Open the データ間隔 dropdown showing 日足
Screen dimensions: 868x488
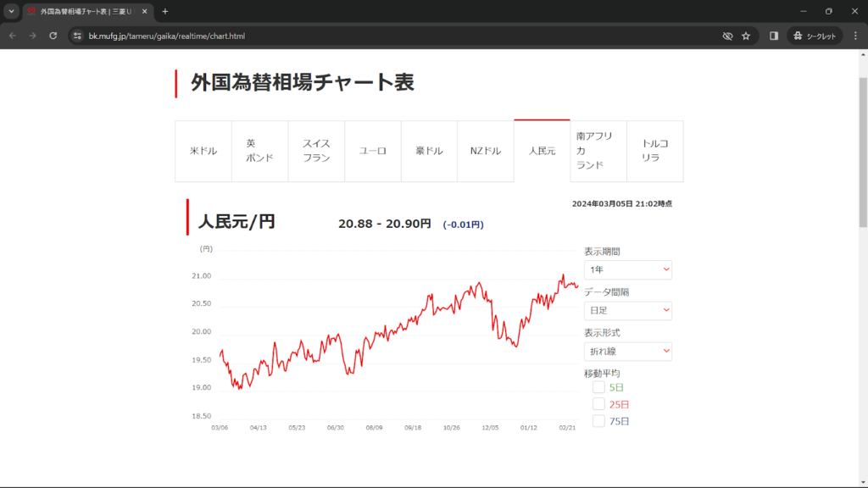[627, 311]
